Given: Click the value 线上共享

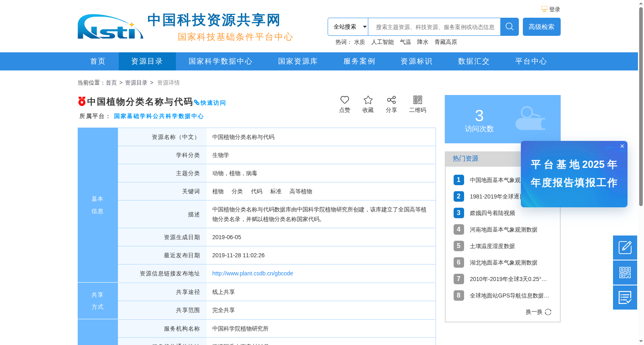Looking at the screenshot, I should click(x=223, y=292).
